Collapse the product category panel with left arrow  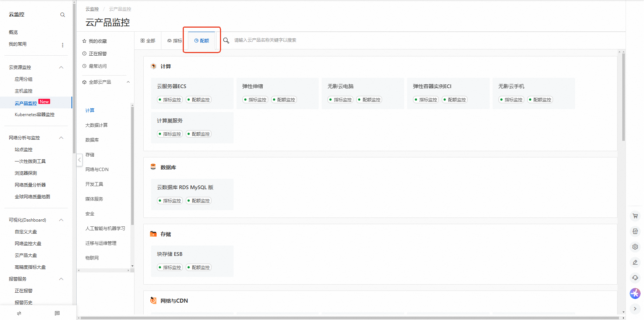click(x=79, y=160)
